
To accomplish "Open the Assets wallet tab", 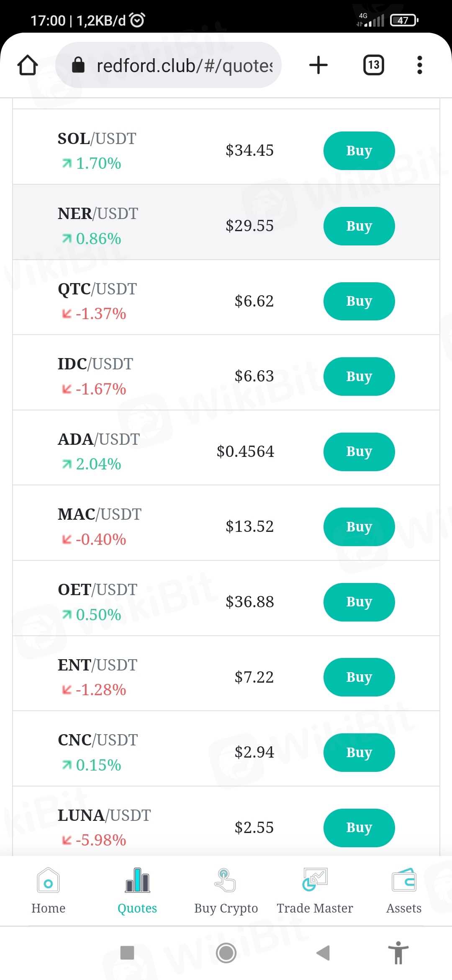I will point(403,890).
